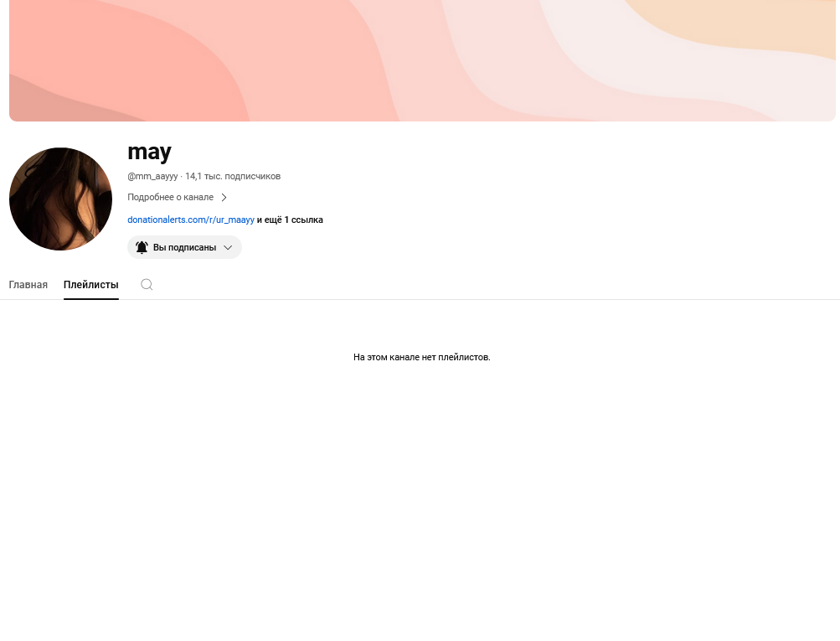Open the channel search magnifier icon
Viewport: 840px width, 641px height.
pos(147,285)
